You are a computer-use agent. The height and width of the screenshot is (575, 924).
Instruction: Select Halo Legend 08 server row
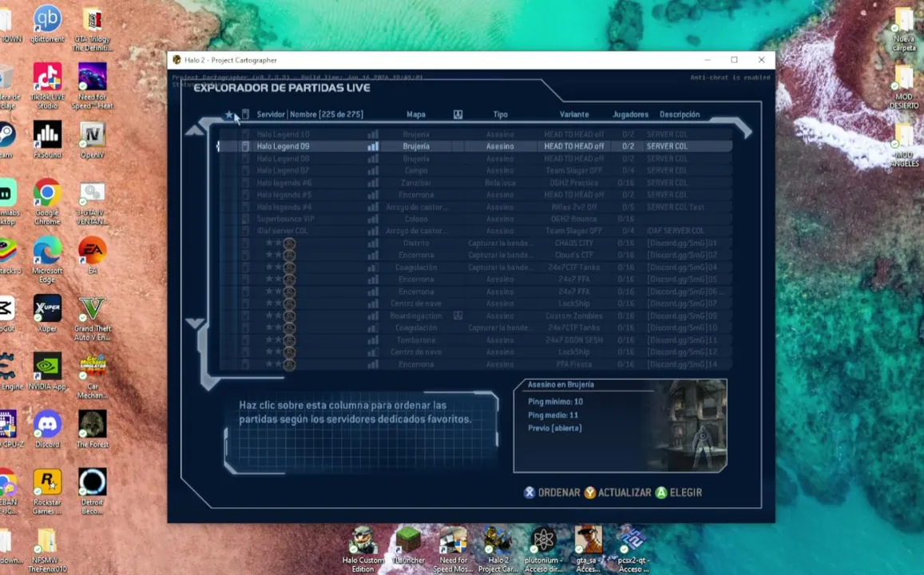pos(475,158)
